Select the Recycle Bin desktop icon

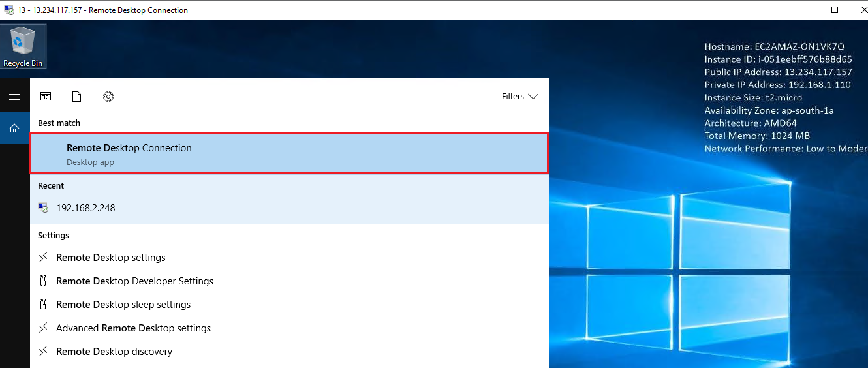[x=23, y=46]
